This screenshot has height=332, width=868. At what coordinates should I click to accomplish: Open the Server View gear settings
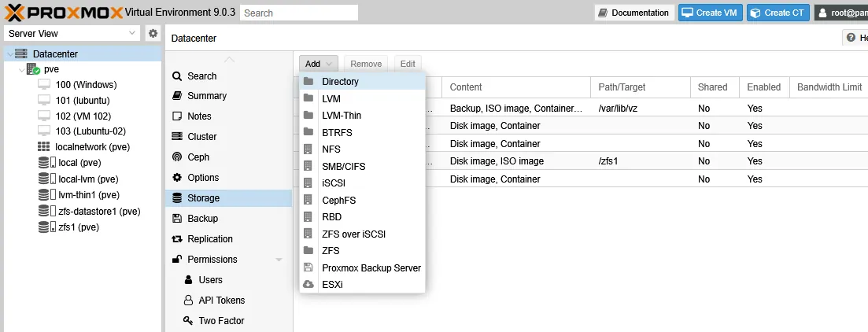pyautogui.click(x=153, y=33)
